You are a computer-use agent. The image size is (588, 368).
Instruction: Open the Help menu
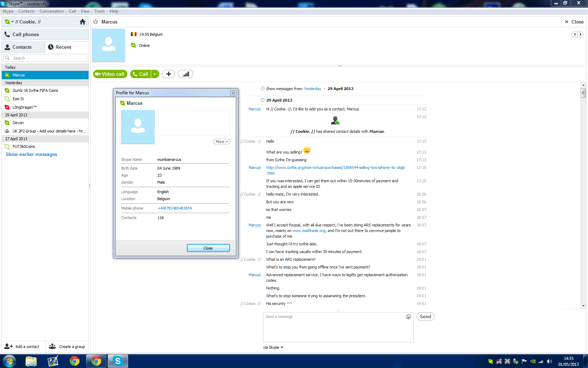(114, 11)
